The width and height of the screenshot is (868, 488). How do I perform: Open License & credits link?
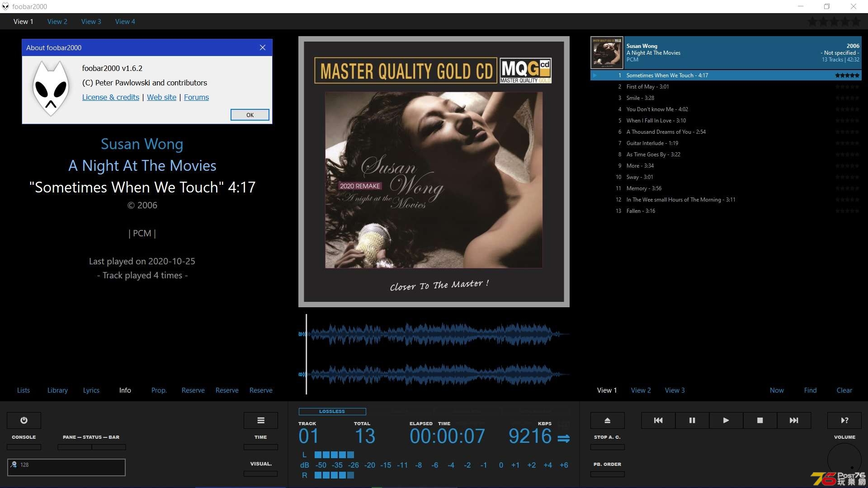(111, 97)
